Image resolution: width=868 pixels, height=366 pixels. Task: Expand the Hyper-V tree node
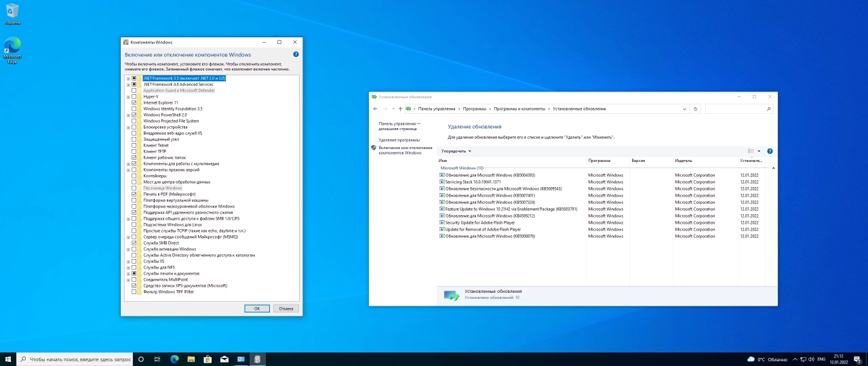pos(127,96)
